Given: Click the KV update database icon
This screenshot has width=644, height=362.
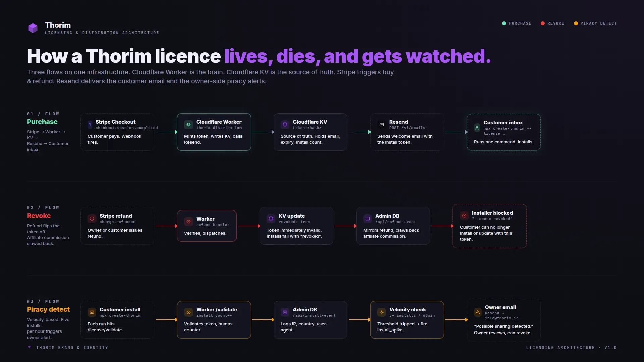Looking at the screenshot, I should click(x=271, y=219).
